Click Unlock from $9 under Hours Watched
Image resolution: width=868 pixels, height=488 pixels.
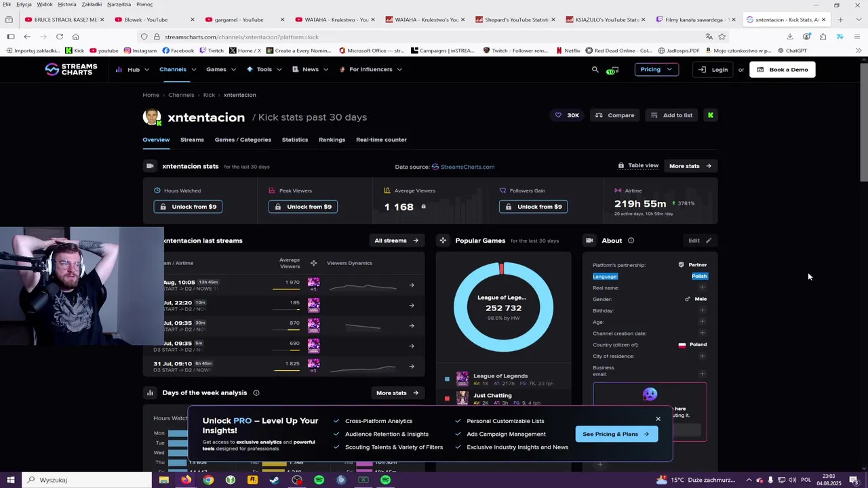(188, 207)
